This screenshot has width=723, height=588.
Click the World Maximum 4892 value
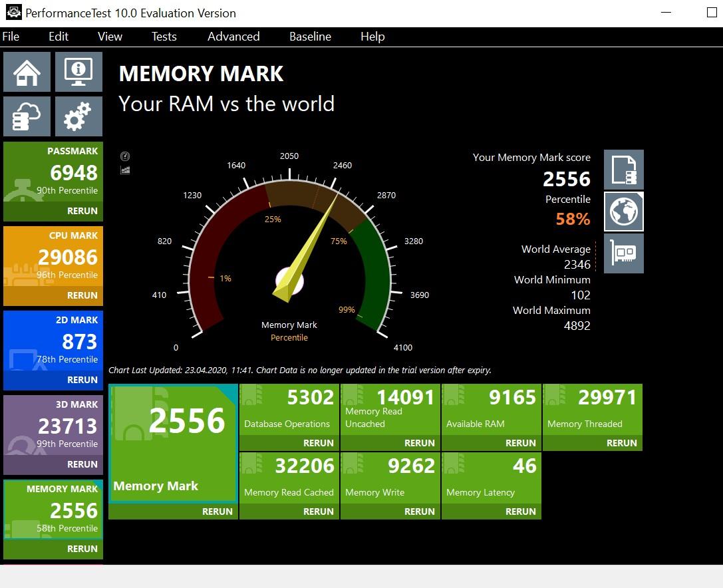577,325
